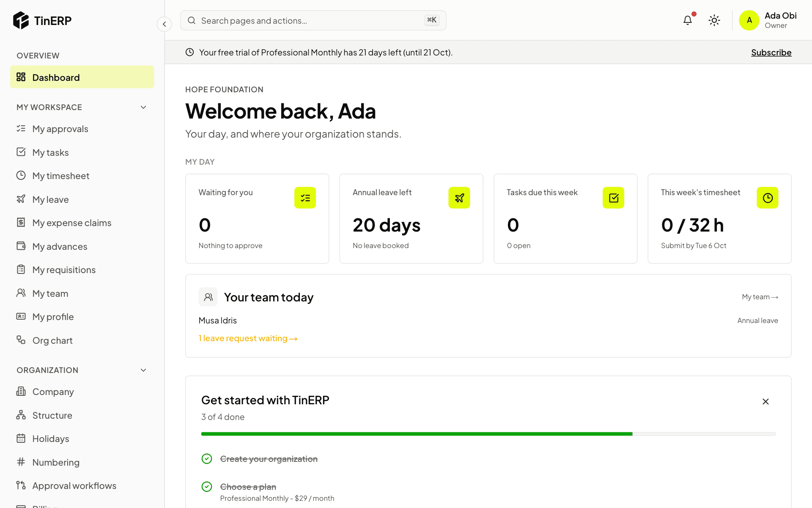Click the Approval workflows branch icon
This screenshot has width=812, height=508.
point(21,485)
